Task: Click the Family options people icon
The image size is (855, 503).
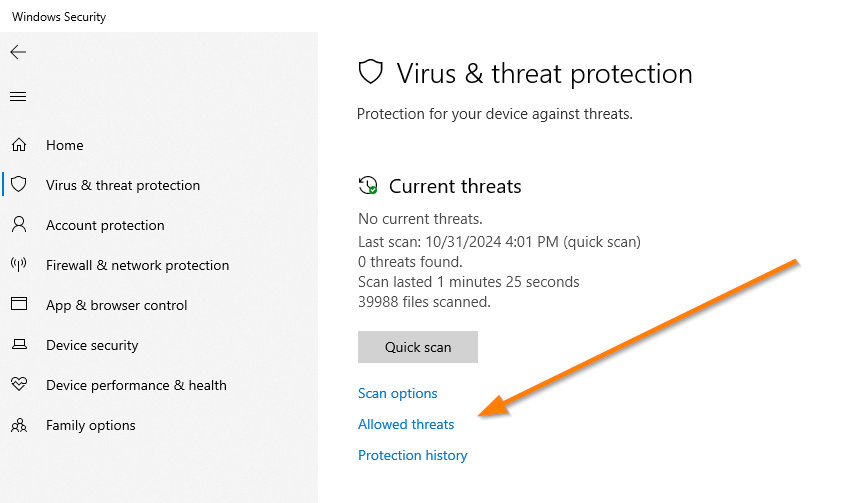Action: [x=18, y=425]
